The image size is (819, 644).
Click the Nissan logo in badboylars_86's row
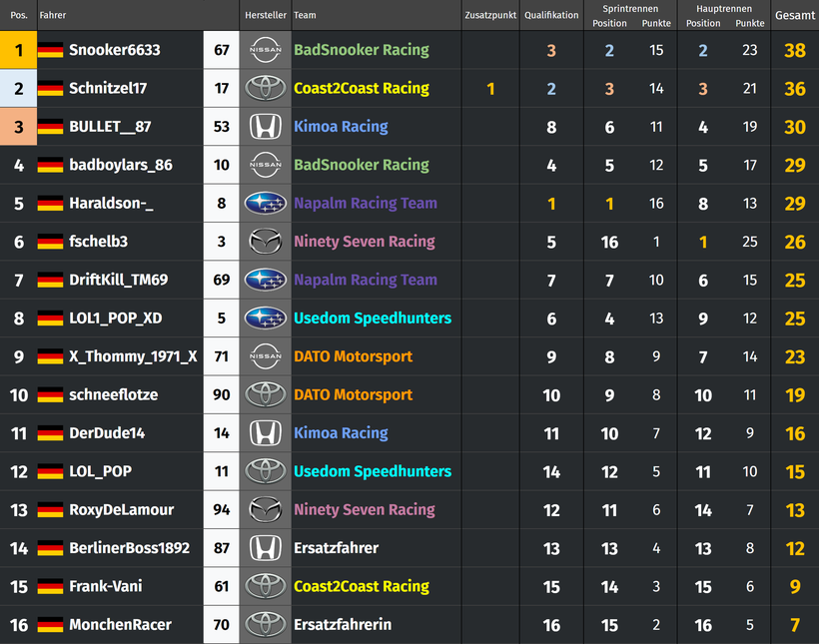[266, 165]
